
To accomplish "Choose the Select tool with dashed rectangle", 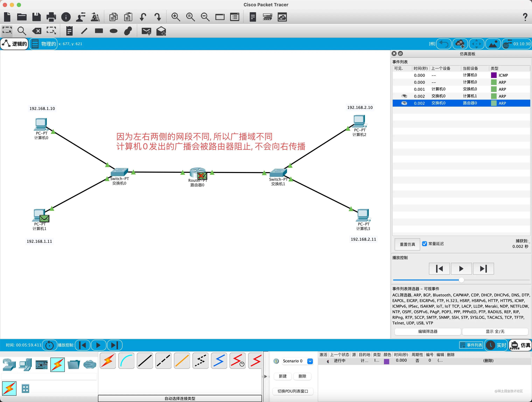I will (x=7, y=31).
